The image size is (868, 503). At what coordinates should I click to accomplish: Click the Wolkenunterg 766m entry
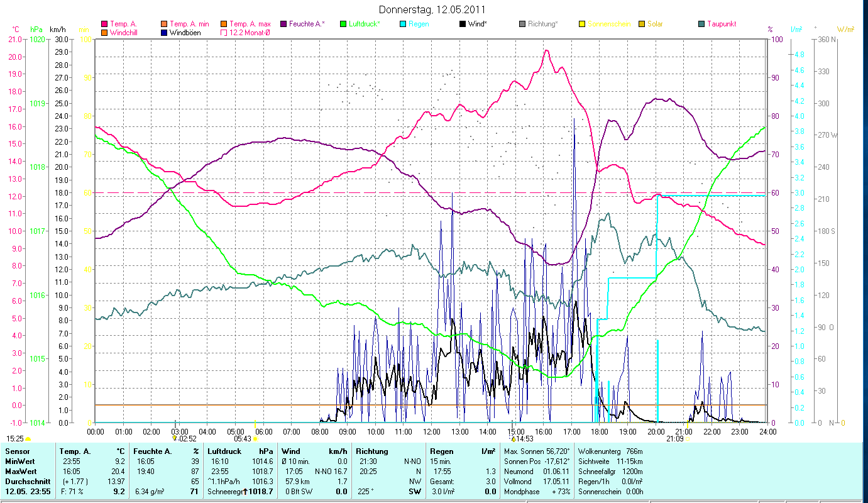[x=610, y=451]
